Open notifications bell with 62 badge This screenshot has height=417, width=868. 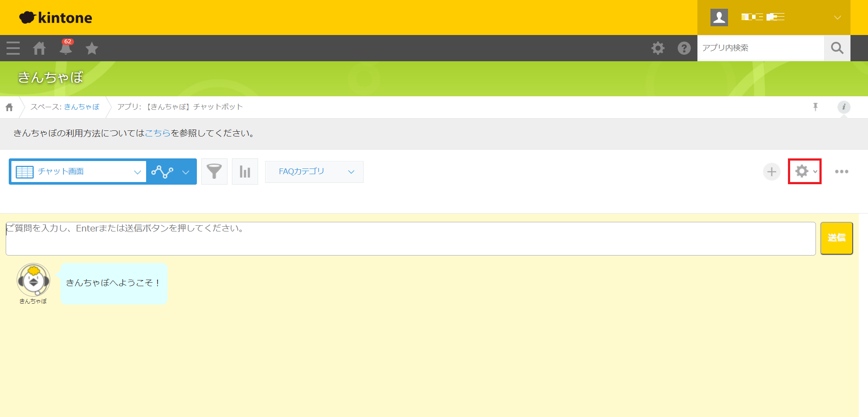(x=66, y=48)
